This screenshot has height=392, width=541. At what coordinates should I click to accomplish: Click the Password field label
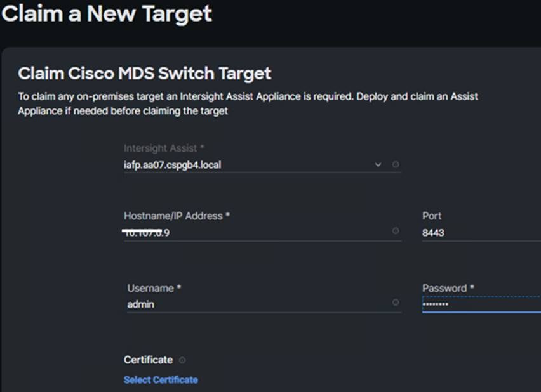point(448,288)
